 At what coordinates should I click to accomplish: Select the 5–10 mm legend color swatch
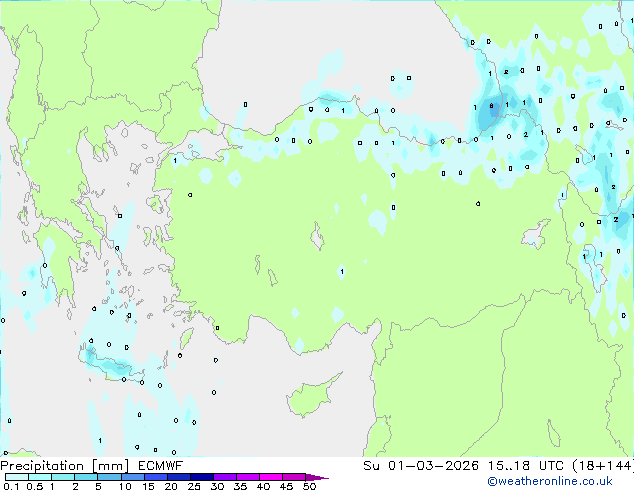coord(109,477)
